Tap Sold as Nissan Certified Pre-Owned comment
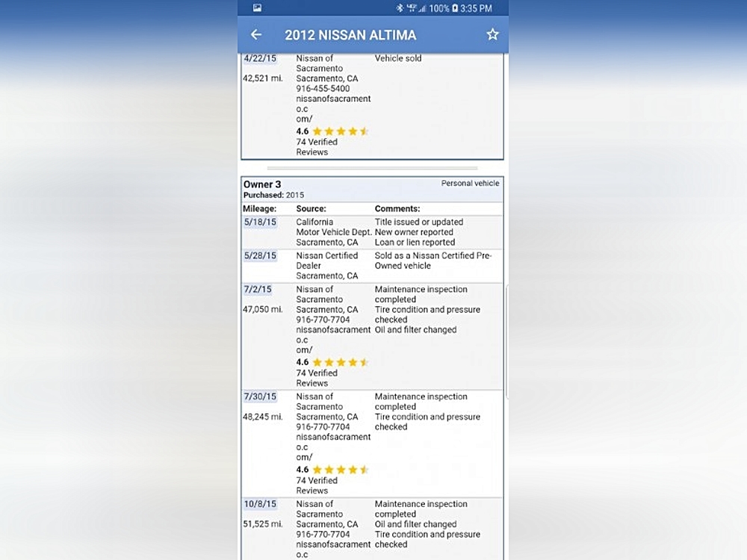 433,261
